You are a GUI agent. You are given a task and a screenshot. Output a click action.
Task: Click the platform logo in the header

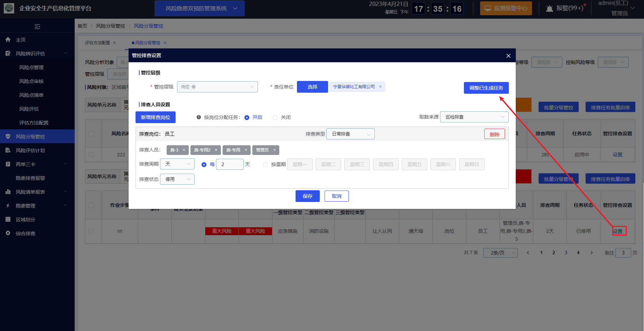coord(9,8)
